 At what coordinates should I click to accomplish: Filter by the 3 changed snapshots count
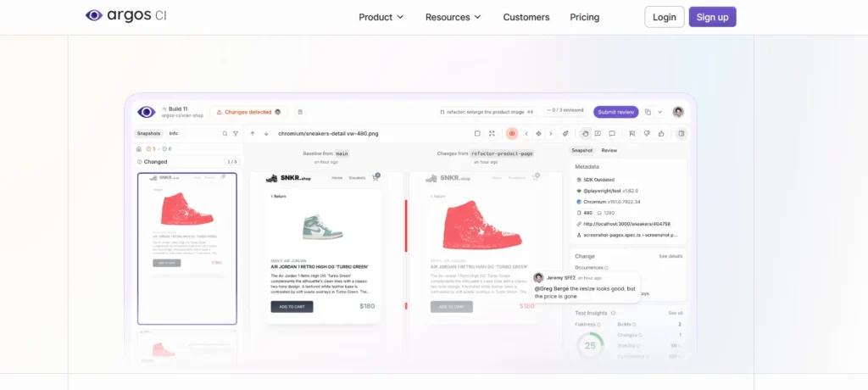[x=151, y=149]
